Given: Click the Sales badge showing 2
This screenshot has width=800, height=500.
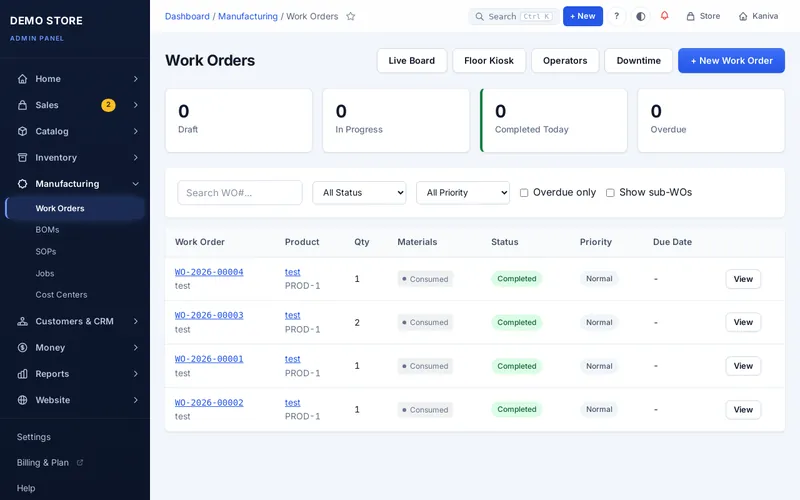Looking at the screenshot, I should [x=108, y=105].
